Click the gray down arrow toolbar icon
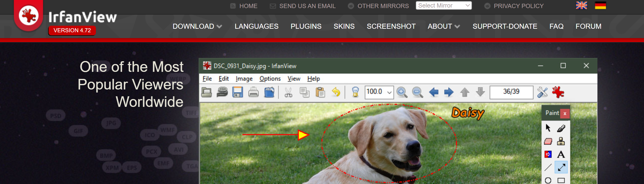The height and width of the screenshot is (184, 644). (480, 92)
